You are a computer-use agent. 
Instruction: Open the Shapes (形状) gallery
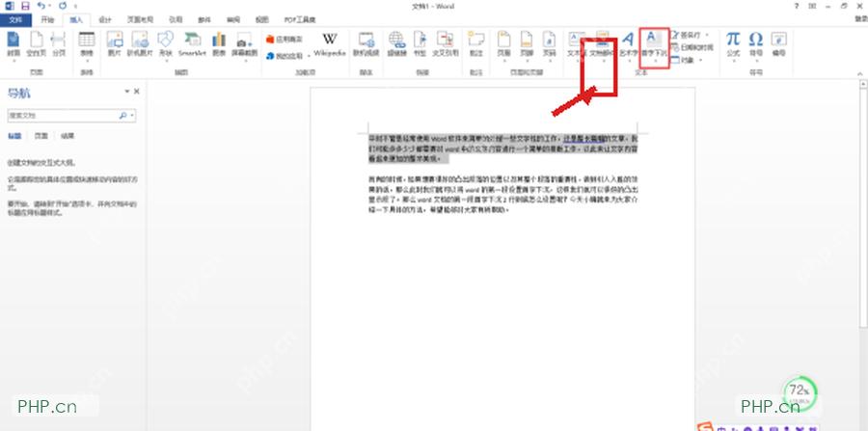166,44
